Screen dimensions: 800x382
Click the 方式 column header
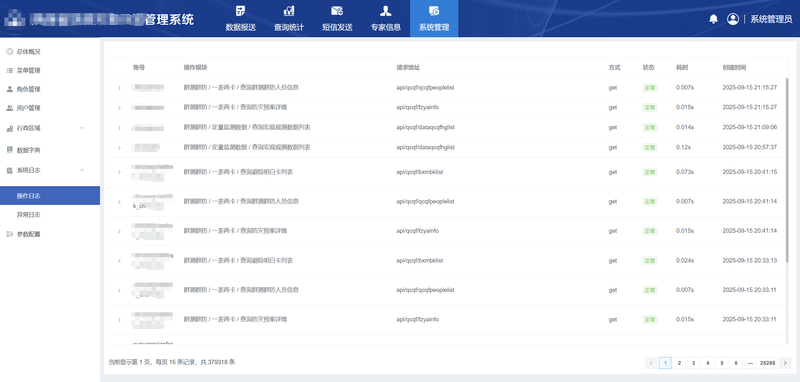[614, 67]
